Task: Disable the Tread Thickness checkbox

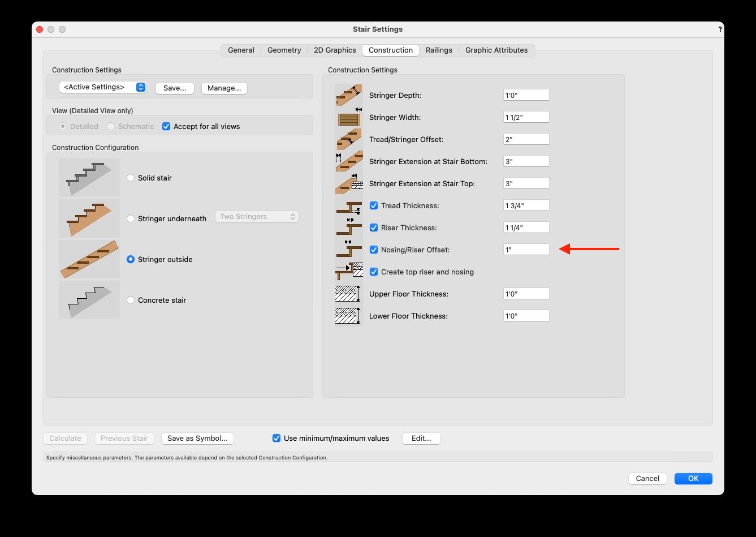Action: click(x=373, y=205)
